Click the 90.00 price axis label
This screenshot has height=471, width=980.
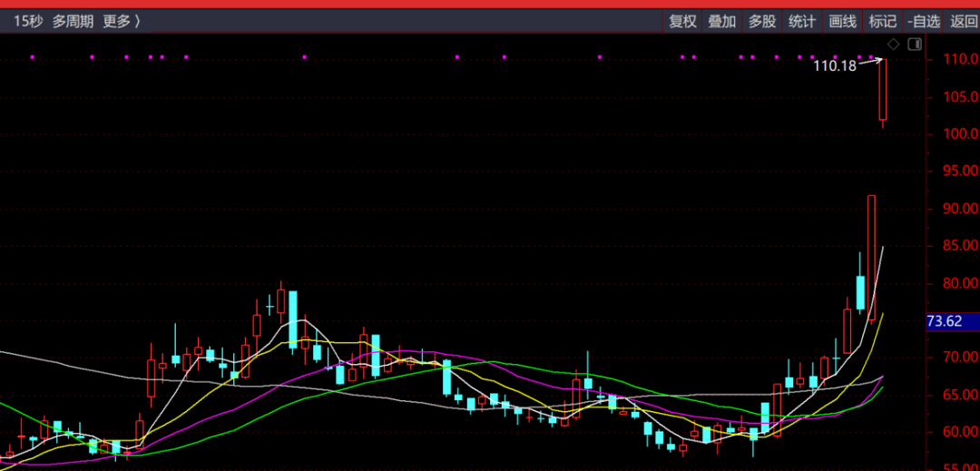coord(961,208)
